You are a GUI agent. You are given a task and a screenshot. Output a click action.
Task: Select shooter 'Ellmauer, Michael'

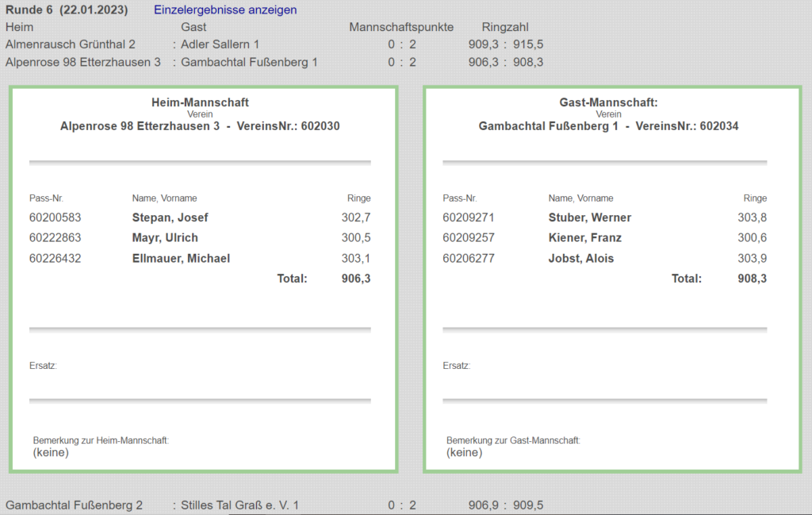tap(181, 259)
